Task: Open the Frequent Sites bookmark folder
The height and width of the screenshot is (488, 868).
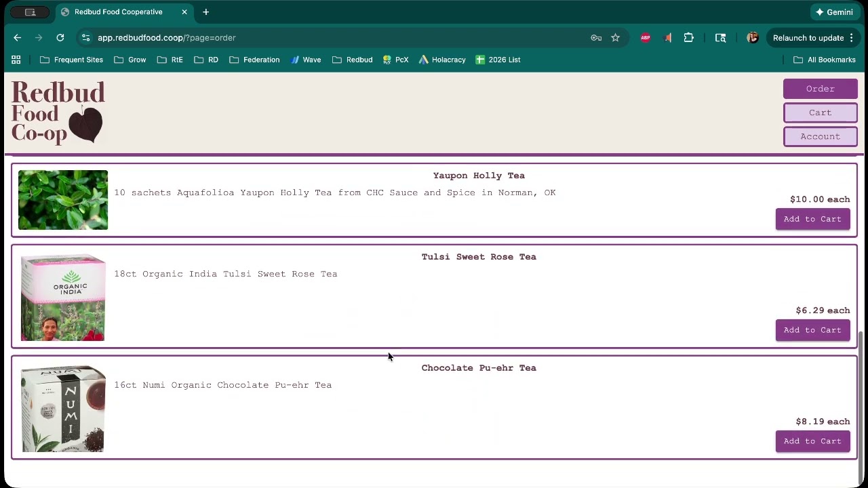Action: point(71,60)
